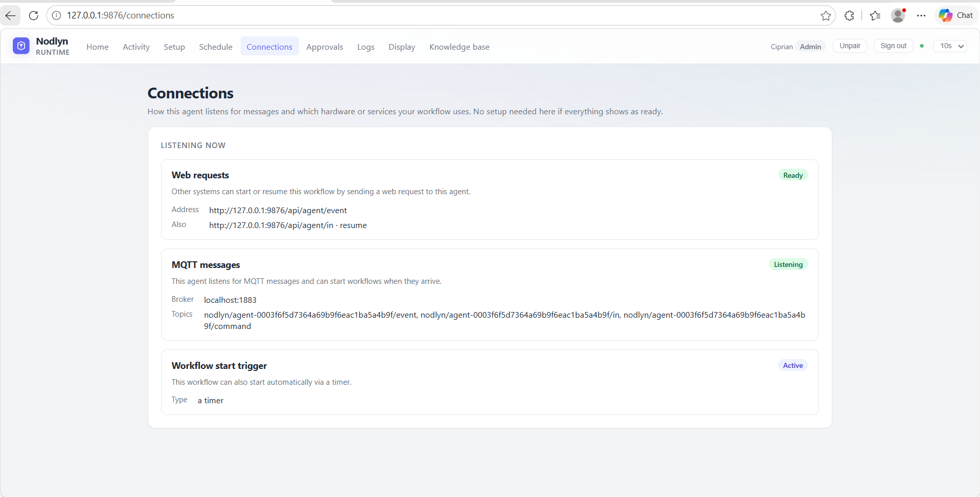Click the Listening status badge
Screen dimensions: 980x497
[788, 264]
